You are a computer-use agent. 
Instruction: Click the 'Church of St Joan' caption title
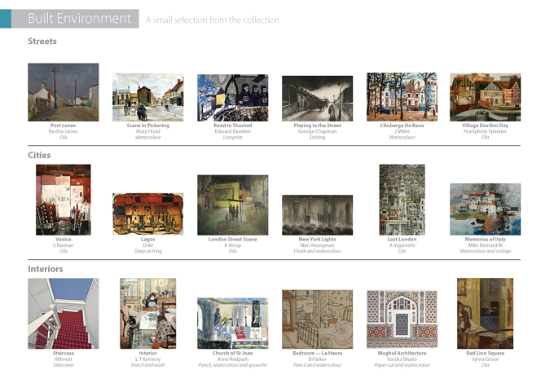click(x=232, y=353)
